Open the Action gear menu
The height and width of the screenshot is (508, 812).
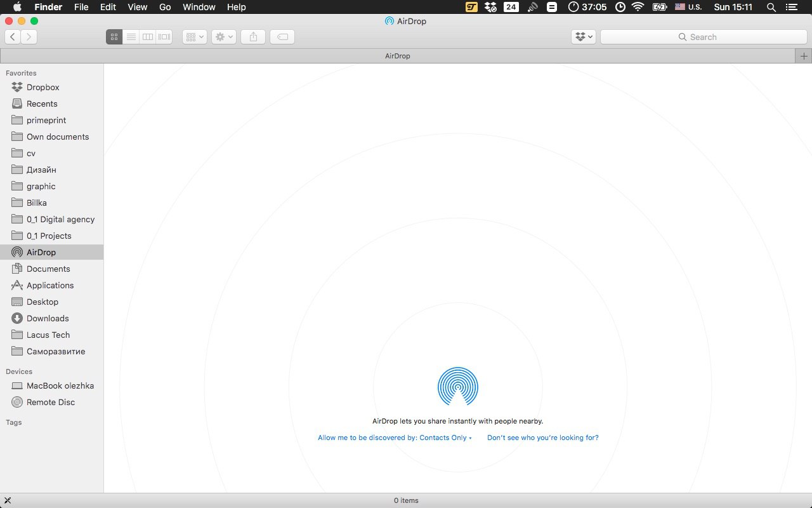click(x=224, y=37)
